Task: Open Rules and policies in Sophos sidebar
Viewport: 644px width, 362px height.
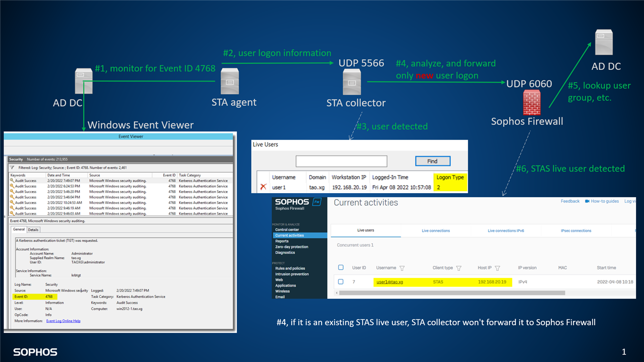Action: pos(290,268)
